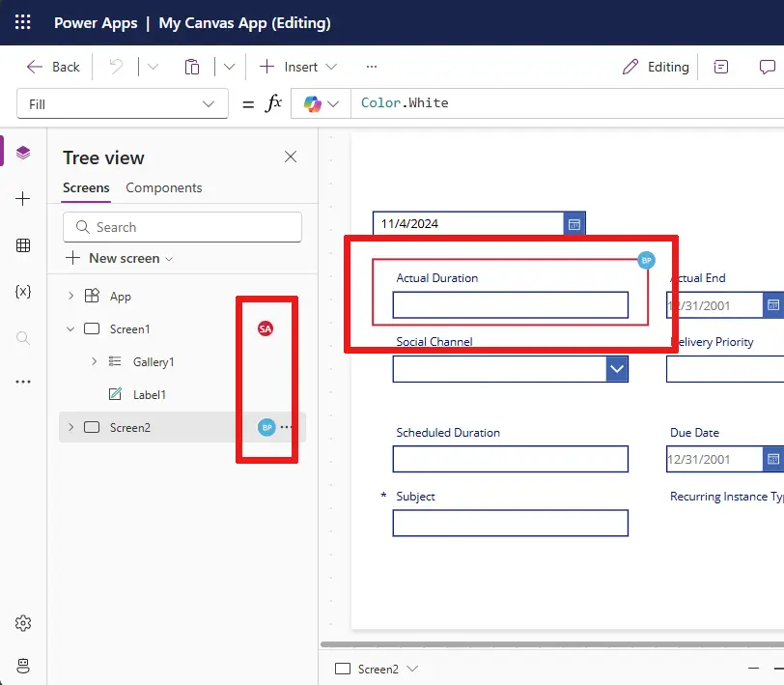
Task: Open the Settings gear icon
Action: click(x=23, y=623)
